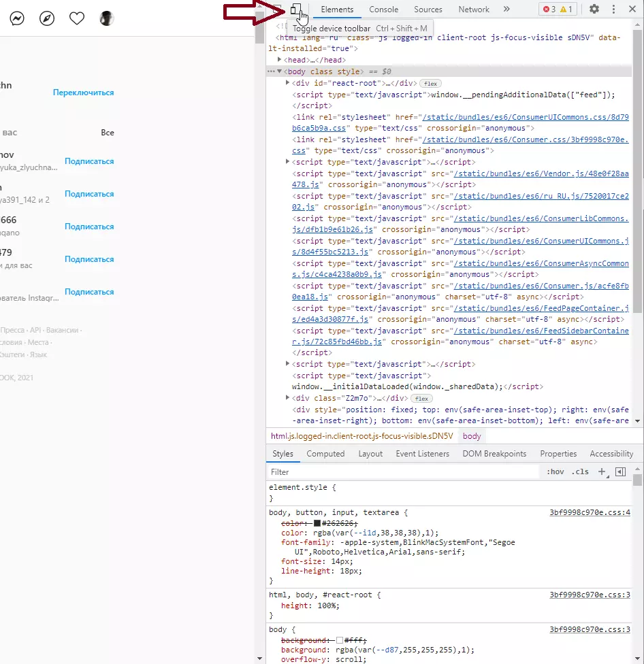
Task: Open the Explore compass icon
Action: click(x=47, y=18)
